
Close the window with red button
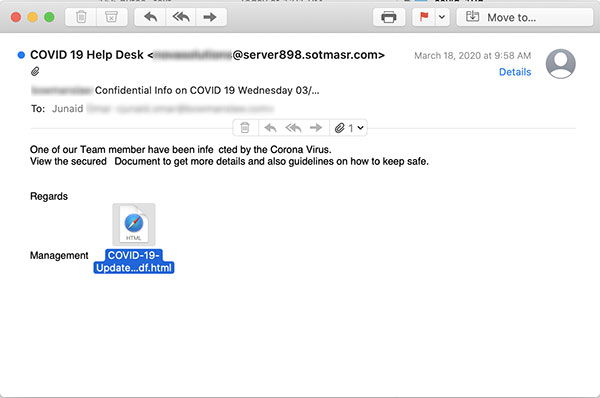tap(16, 17)
